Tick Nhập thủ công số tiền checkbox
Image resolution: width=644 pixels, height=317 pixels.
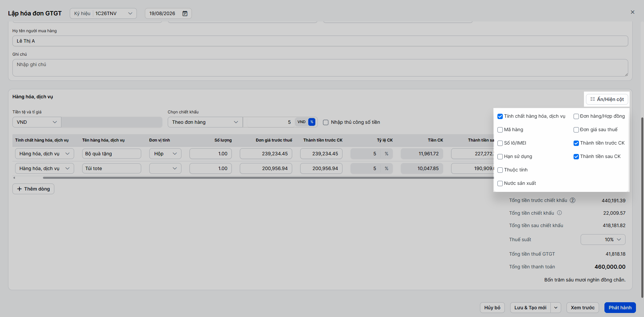click(326, 122)
